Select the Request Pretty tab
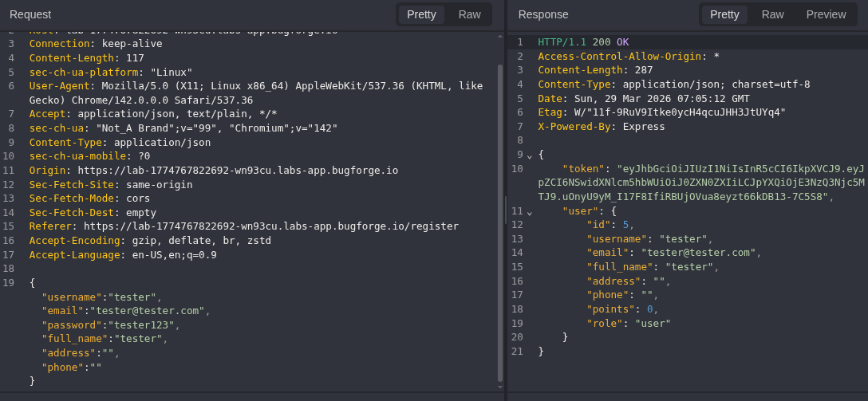This screenshot has height=401, width=868. pyautogui.click(x=421, y=14)
